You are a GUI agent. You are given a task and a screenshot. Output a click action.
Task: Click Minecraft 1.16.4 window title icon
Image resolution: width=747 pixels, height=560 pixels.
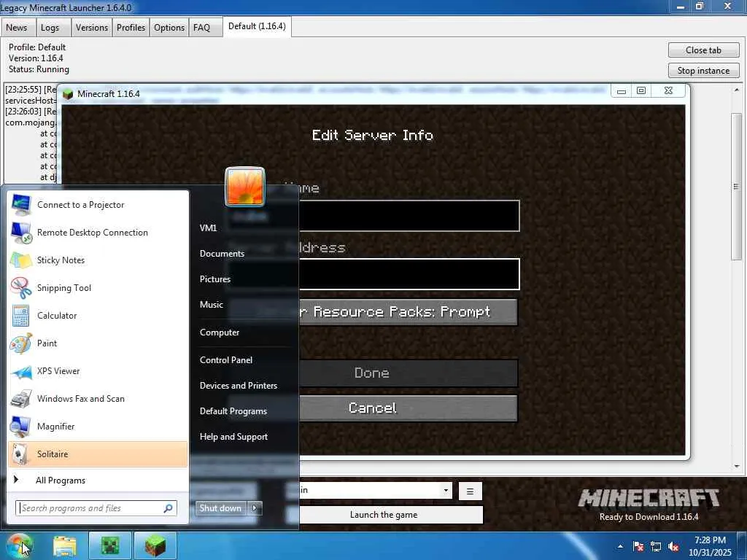68,94
